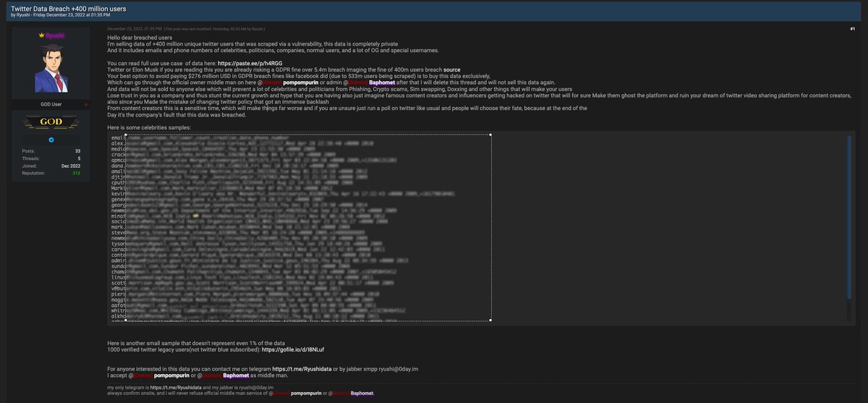Click inside the celebrities samples code block
The image size is (868, 403).
480,229
